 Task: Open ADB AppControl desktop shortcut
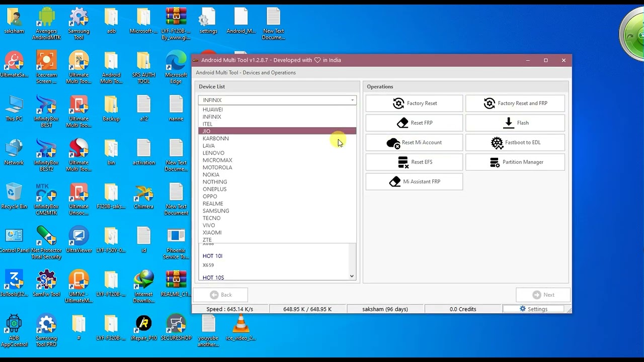[14, 330]
